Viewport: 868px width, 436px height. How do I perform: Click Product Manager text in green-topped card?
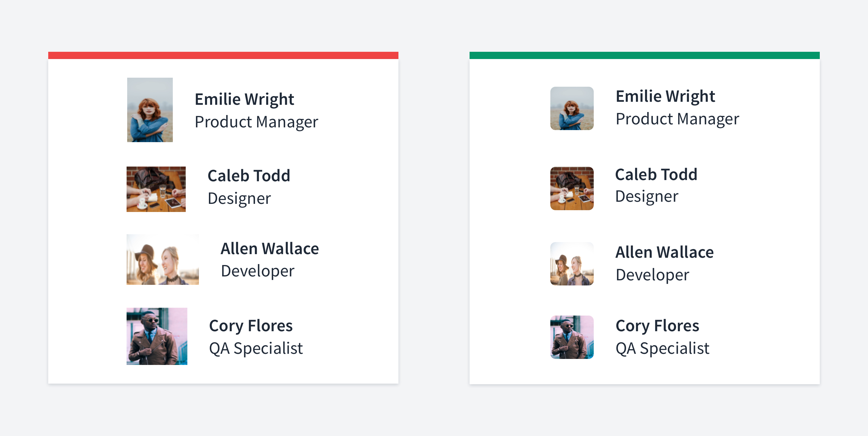click(677, 119)
